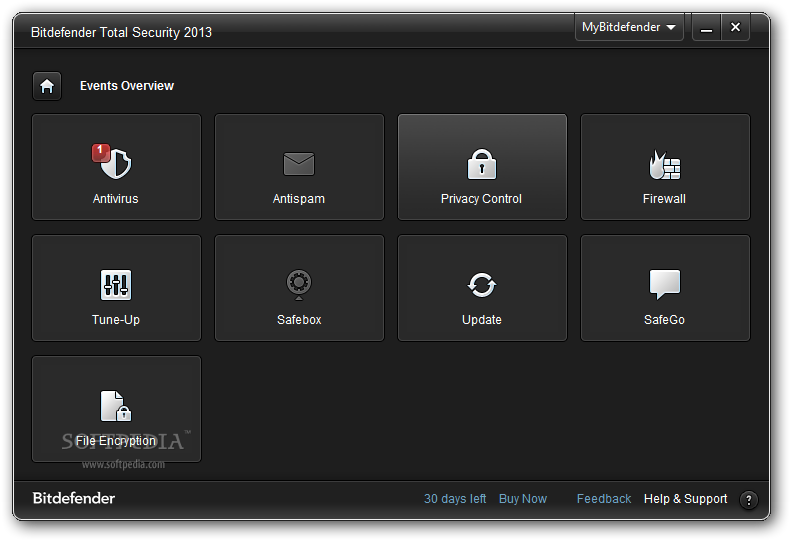Click the 30 days left link
791x541 pixels.
point(455,499)
